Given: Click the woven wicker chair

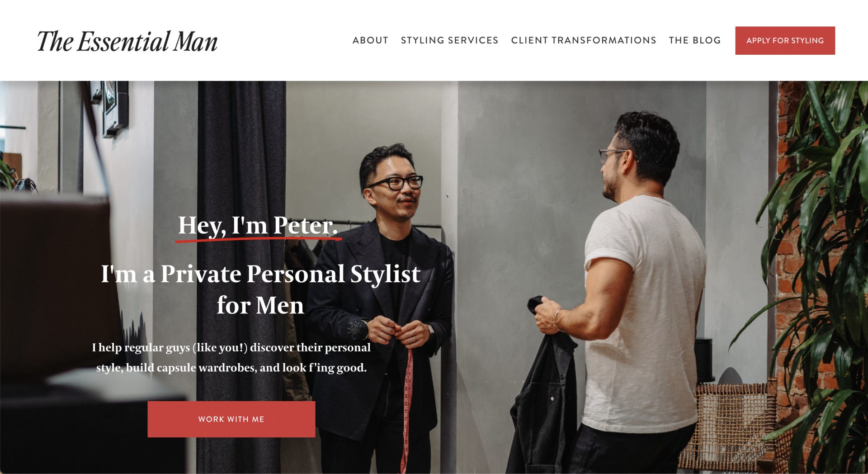Looking at the screenshot, I should click(x=728, y=425).
